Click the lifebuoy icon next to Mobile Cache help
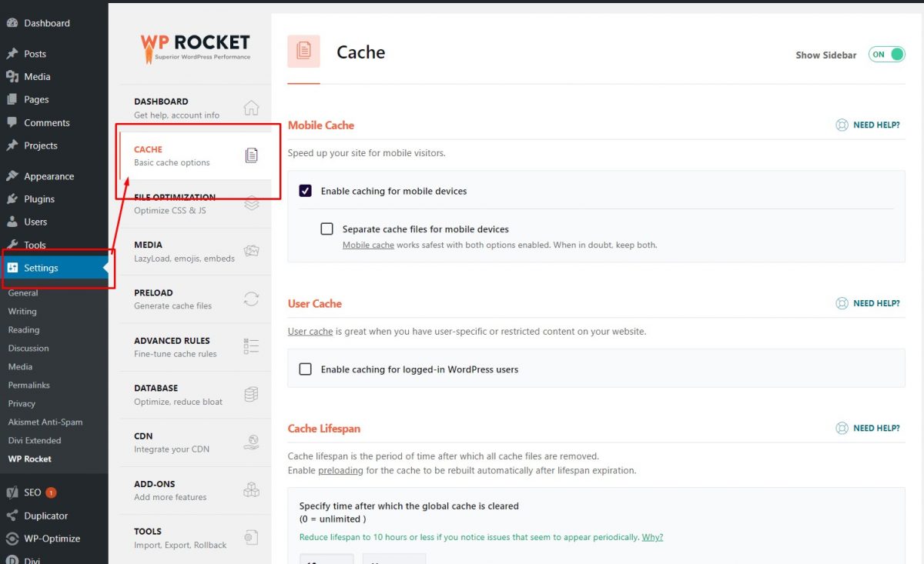Screen dimensions: 924x564 pyautogui.click(x=842, y=125)
